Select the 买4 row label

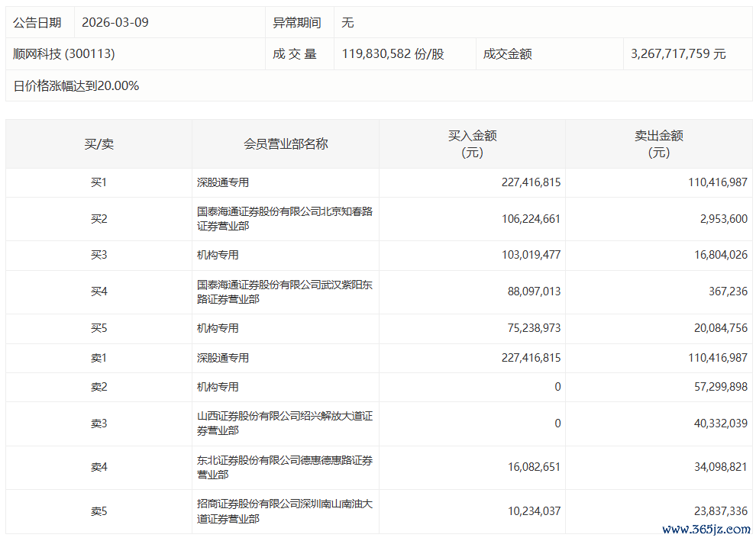tap(99, 291)
